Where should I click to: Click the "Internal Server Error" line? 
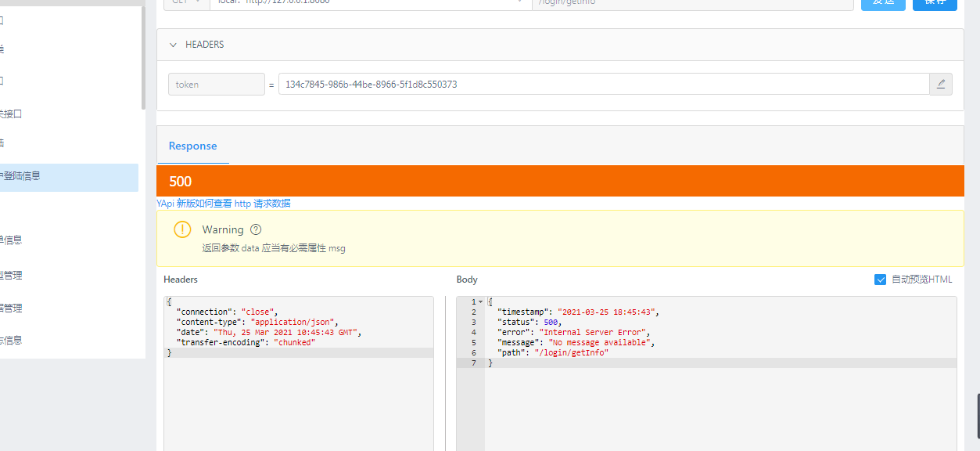pos(573,332)
